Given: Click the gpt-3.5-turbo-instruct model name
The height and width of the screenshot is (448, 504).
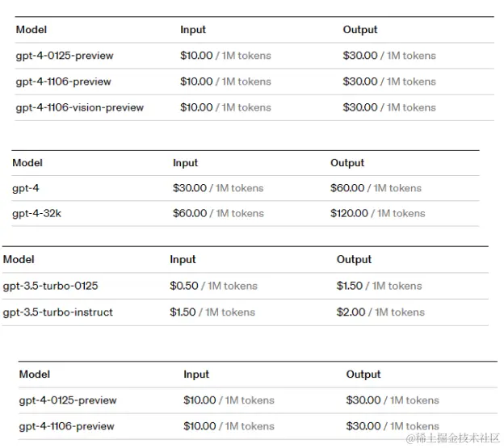Looking at the screenshot, I should click(x=58, y=312).
